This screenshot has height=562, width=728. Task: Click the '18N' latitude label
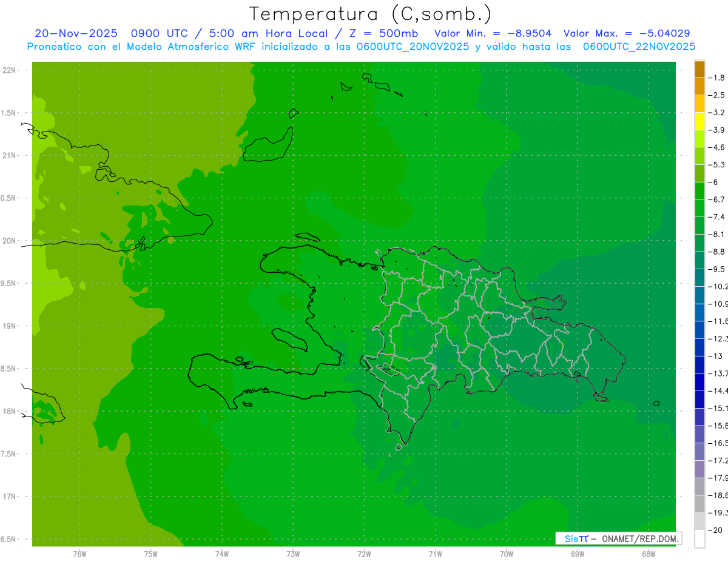tap(8, 412)
